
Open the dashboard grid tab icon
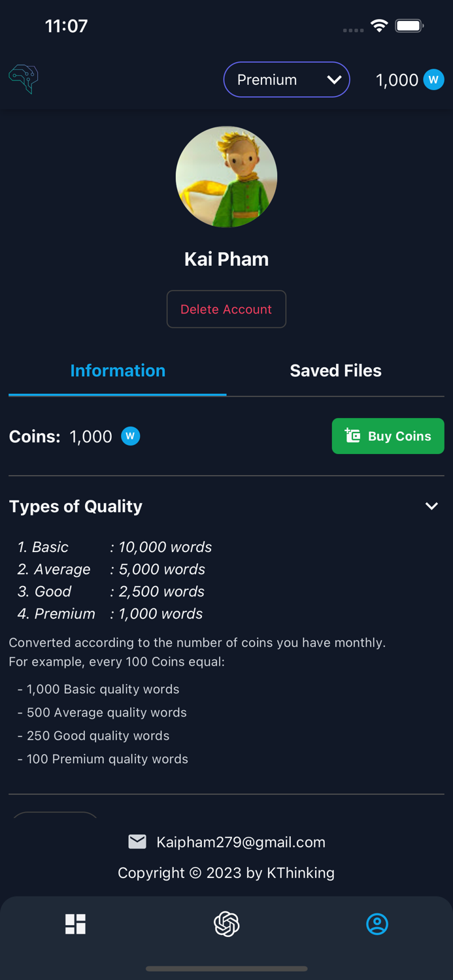[75, 924]
